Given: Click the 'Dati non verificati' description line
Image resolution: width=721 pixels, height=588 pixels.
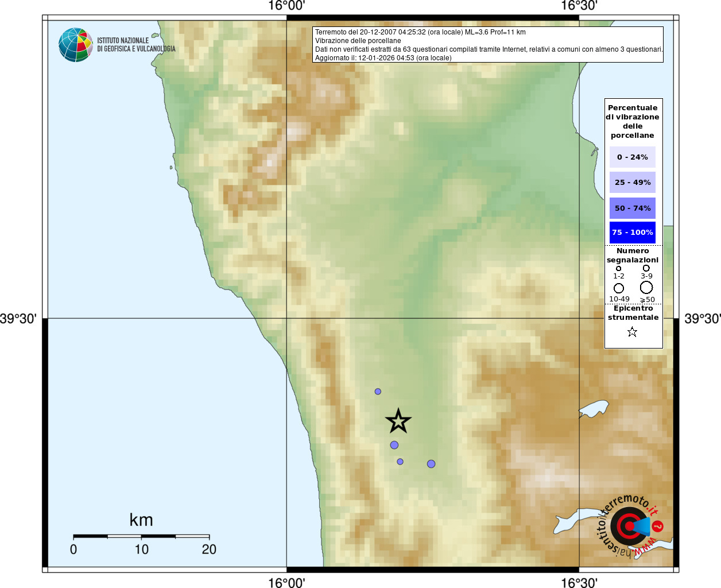Looking at the screenshot, I should tap(489, 49).
